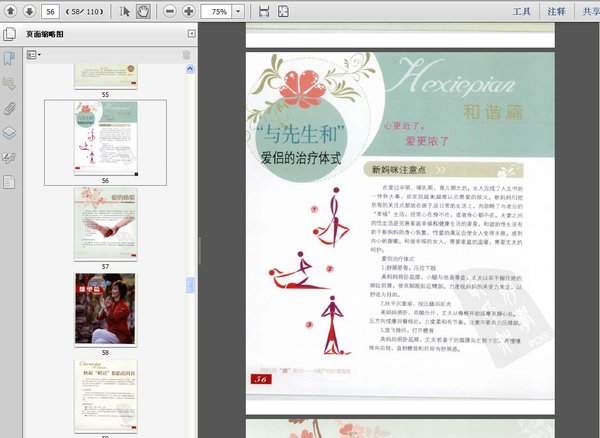Image resolution: width=600 pixels, height=438 pixels.
Task: Open the document page panel icon
Action: (9, 182)
